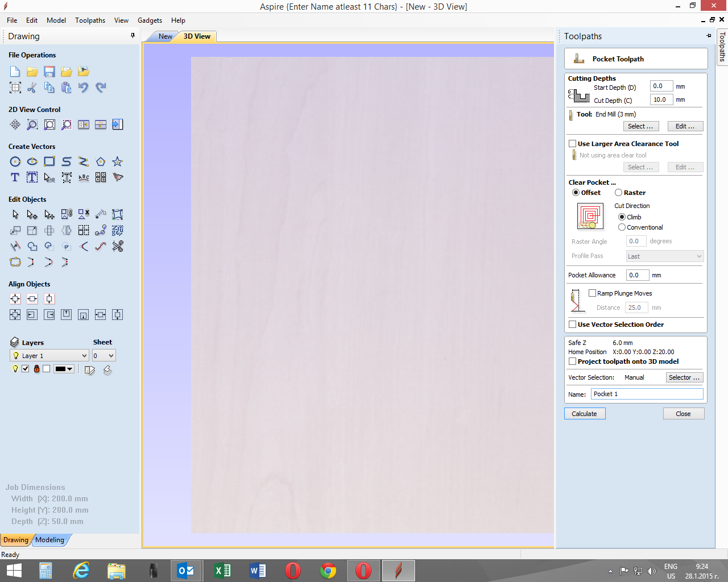Select the Draw Circle tool
The width and height of the screenshot is (728, 582).
point(15,161)
